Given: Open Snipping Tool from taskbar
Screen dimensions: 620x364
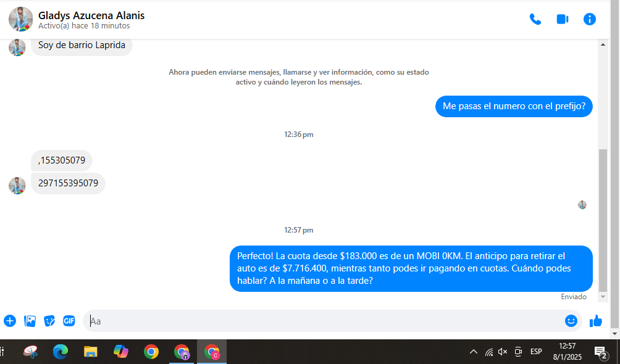Looking at the screenshot, I should click(x=30, y=352).
